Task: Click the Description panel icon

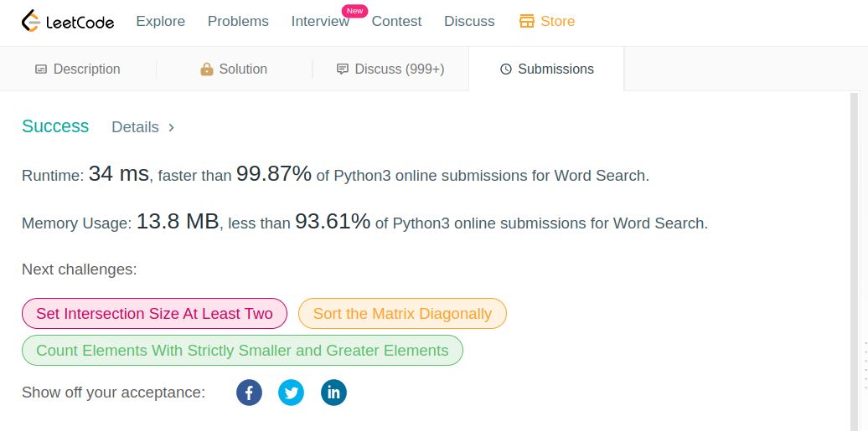Action: coord(41,69)
